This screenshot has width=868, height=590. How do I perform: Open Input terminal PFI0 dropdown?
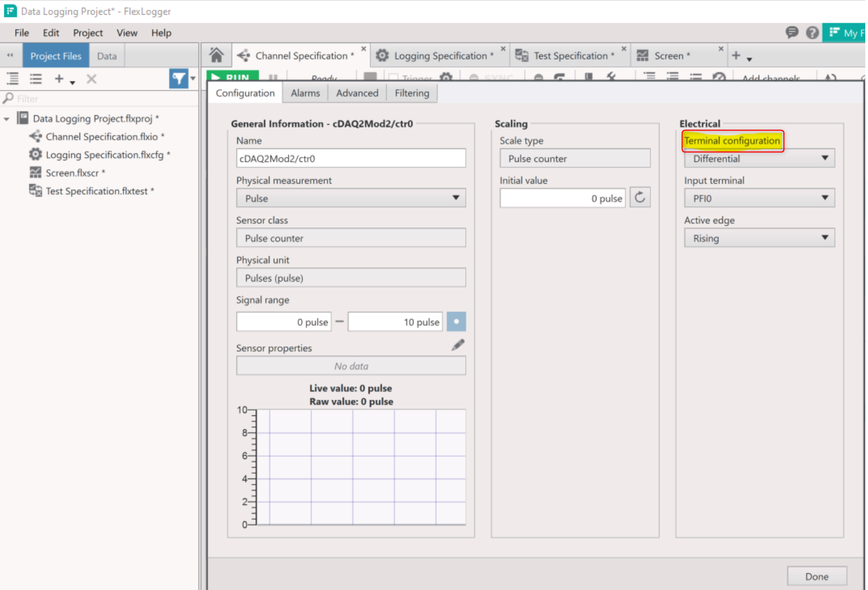tap(759, 198)
